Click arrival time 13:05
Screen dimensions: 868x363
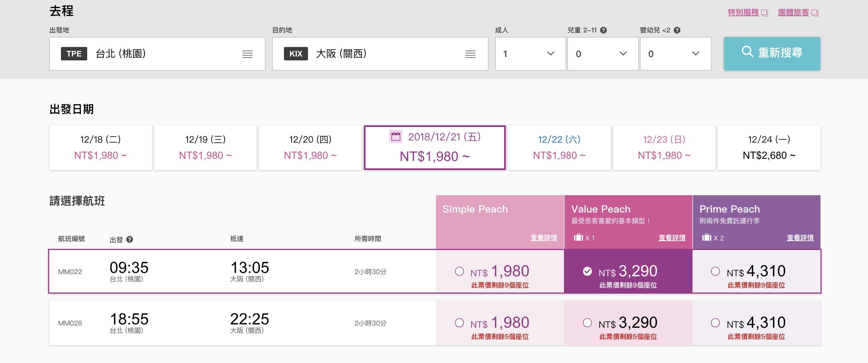click(x=250, y=268)
